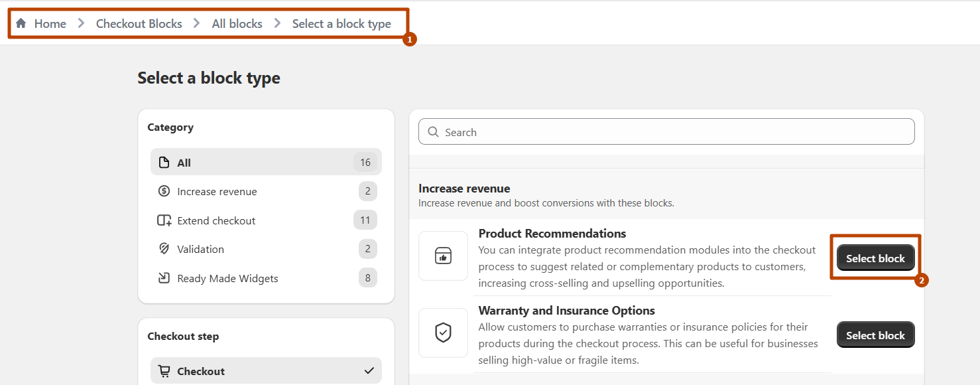Click the Home icon in breadcrumb
980x385 pixels.
21,24
